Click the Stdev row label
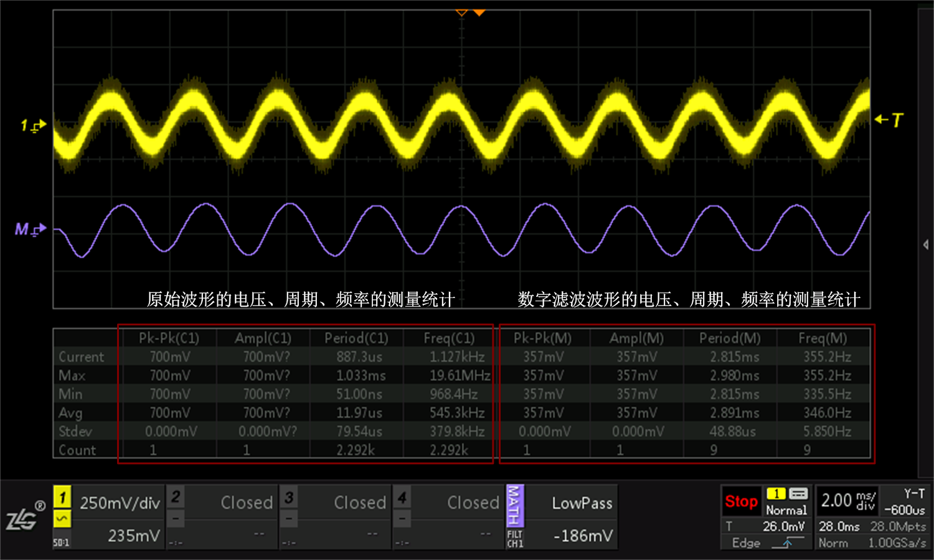934x560 pixels. click(75, 431)
